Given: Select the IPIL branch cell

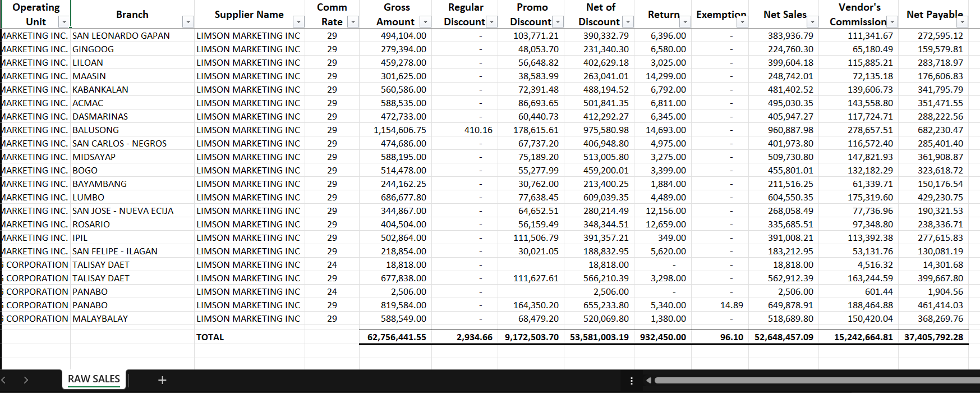Looking at the screenshot, I should [132, 237].
